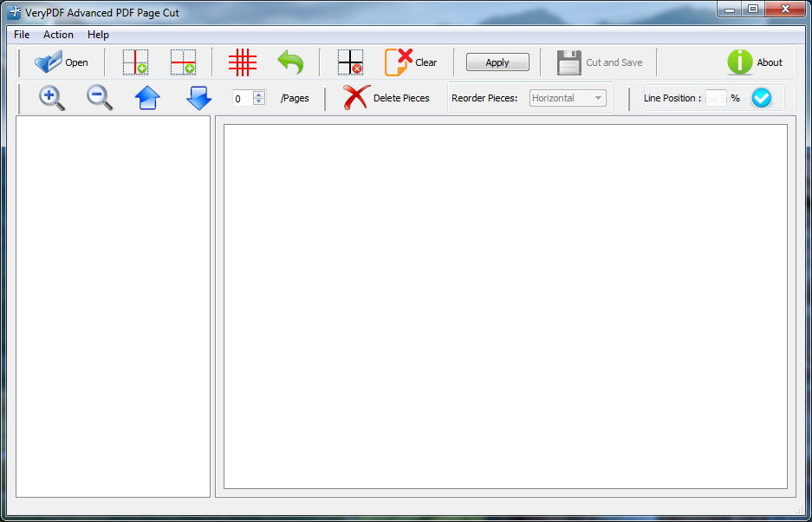Open the About dialog
Image resolution: width=812 pixels, height=522 pixels.
point(755,62)
